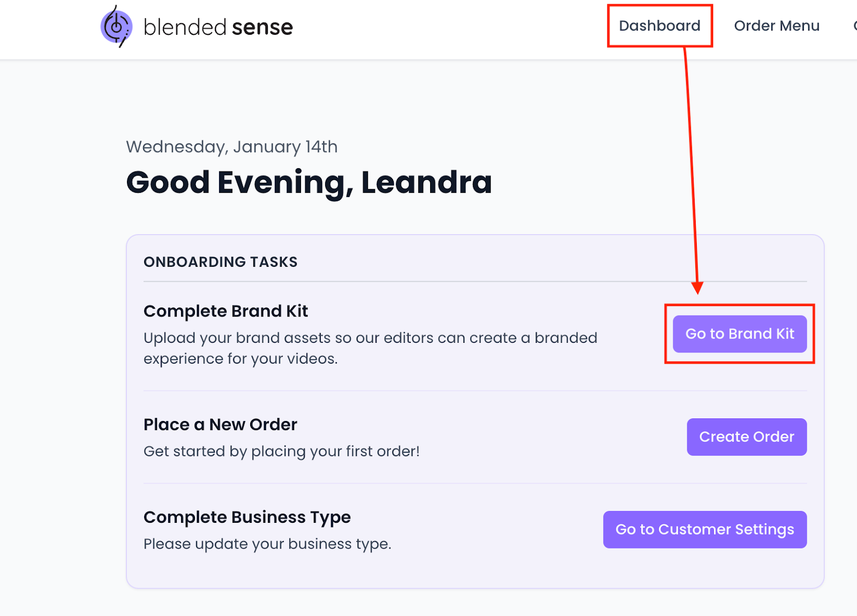Select the Complete Brand Kit task title

pos(225,311)
